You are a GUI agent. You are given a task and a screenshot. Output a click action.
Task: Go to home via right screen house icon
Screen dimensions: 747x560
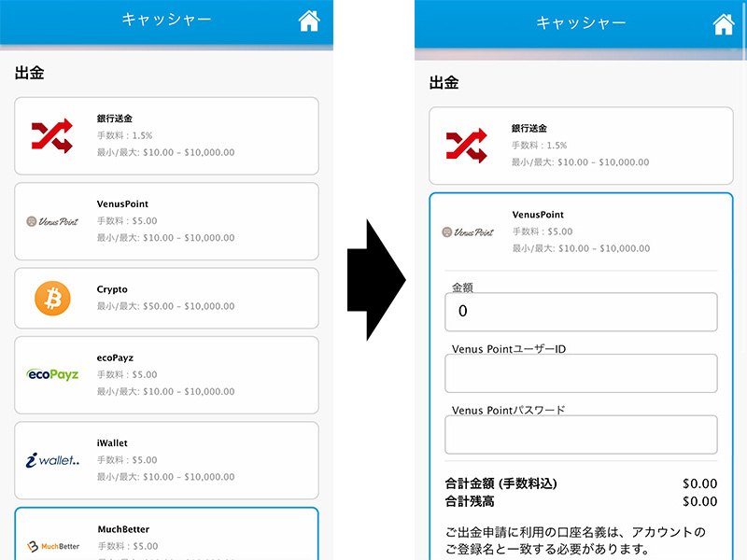pos(724,24)
